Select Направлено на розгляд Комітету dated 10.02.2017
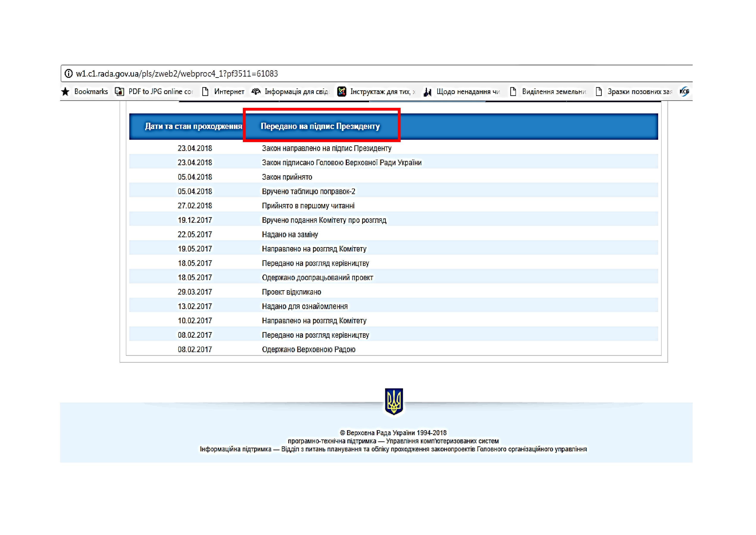Viewport: 756px width, 535px height. [x=314, y=320]
